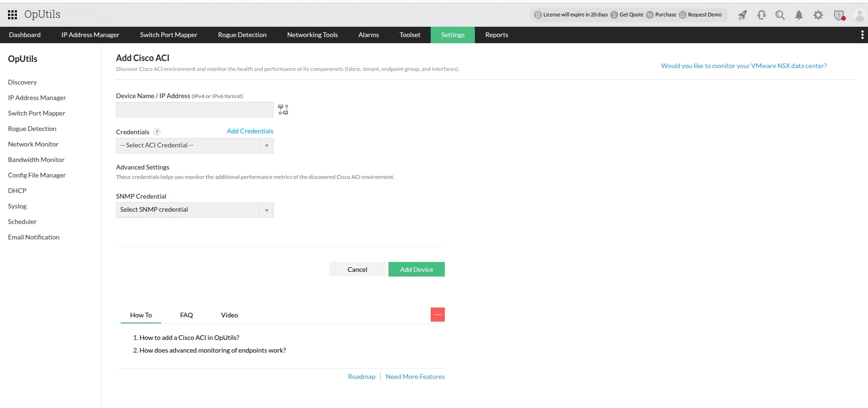Collapse the help panel with red minus button
Image resolution: width=868 pixels, height=408 pixels.
[438, 315]
